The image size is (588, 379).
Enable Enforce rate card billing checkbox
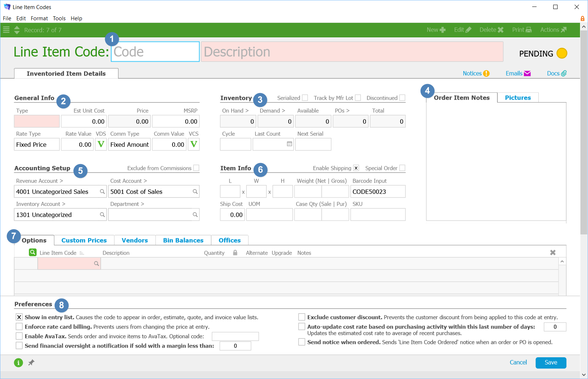19,326
